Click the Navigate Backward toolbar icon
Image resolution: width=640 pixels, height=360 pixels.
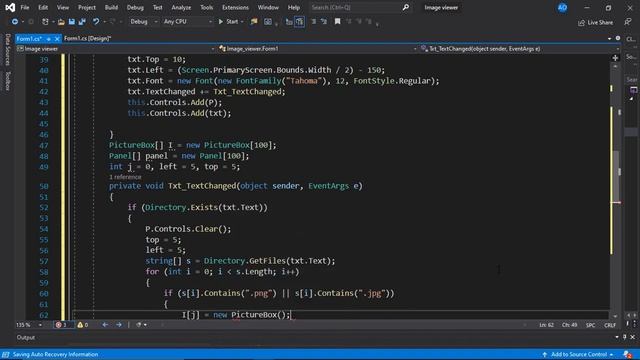click(x=15, y=22)
